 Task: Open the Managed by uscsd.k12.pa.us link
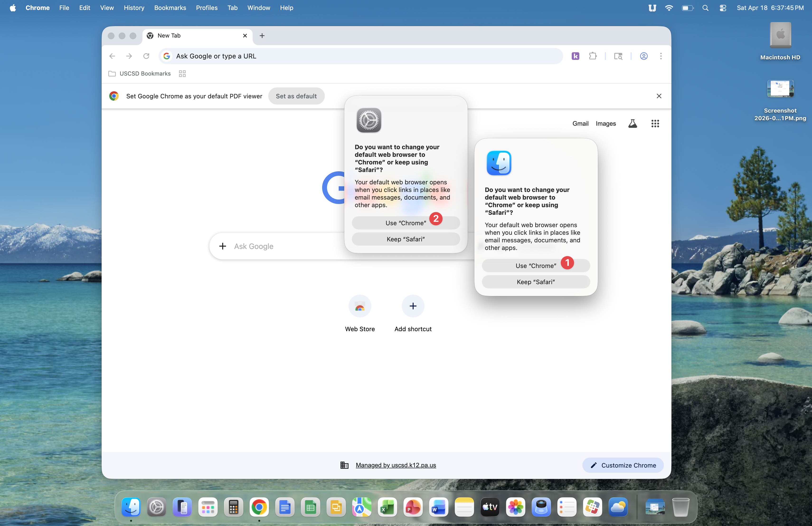pyautogui.click(x=396, y=465)
